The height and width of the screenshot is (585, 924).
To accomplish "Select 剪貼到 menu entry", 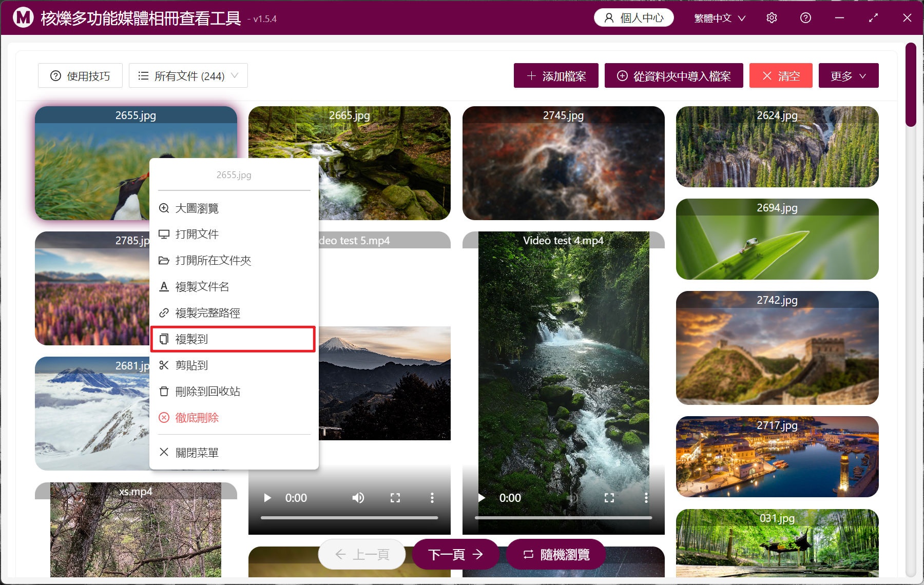I will pos(234,365).
